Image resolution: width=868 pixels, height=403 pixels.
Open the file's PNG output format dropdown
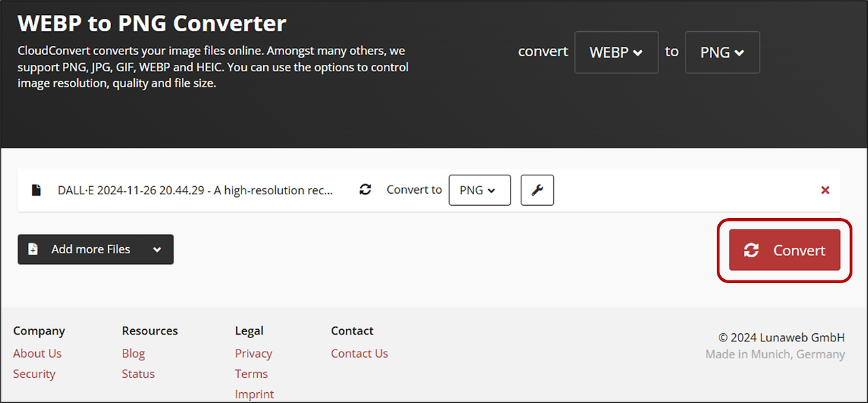pyautogui.click(x=479, y=190)
